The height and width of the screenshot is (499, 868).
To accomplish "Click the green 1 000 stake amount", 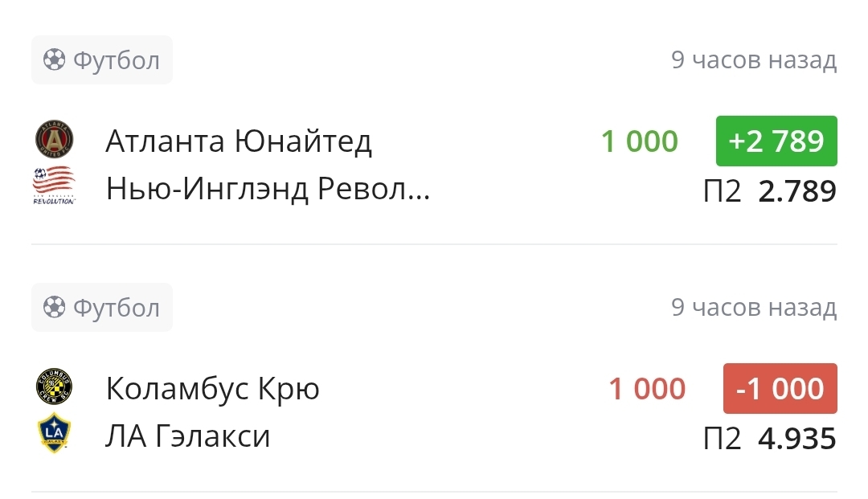I will (640, 141).
